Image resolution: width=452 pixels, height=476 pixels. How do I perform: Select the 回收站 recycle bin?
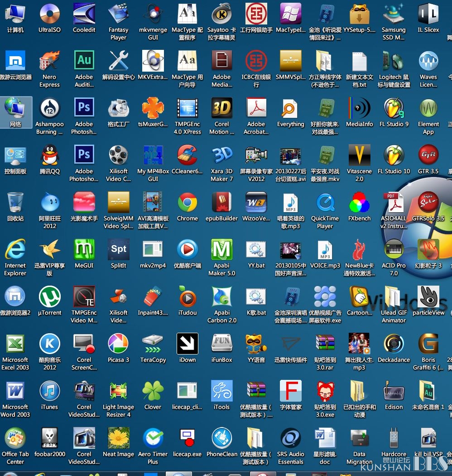coord(15,202)
